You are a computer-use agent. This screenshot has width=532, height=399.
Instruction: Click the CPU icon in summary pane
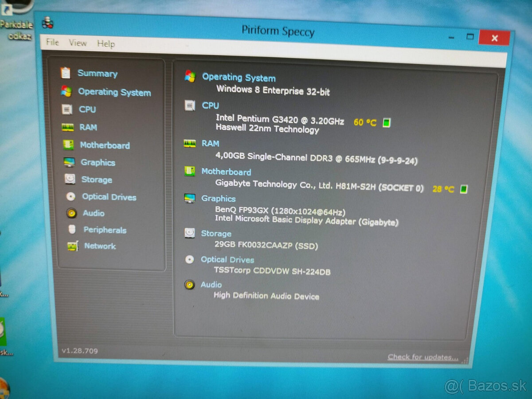[190, 106]
